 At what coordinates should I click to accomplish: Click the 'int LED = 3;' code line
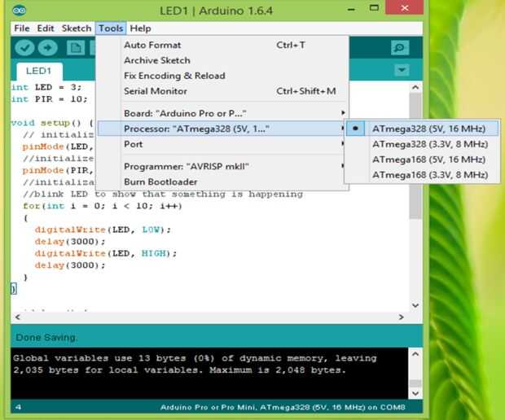[x=46, y=87]
